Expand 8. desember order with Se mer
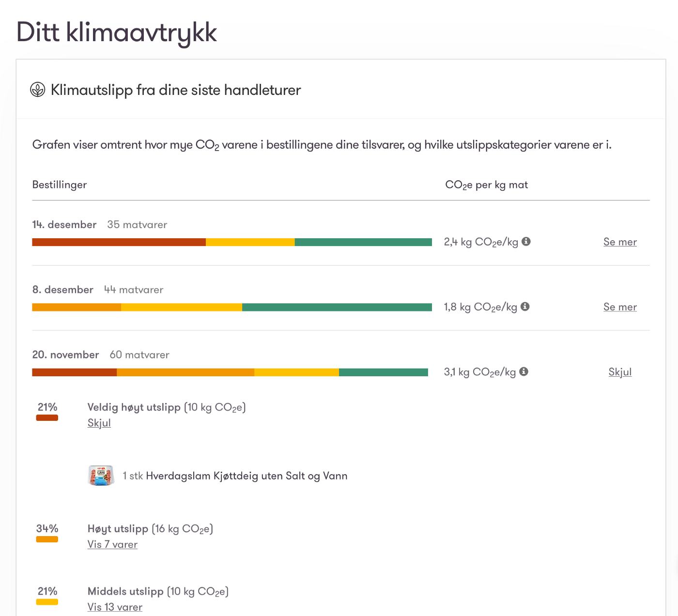 tap(620, 307)
